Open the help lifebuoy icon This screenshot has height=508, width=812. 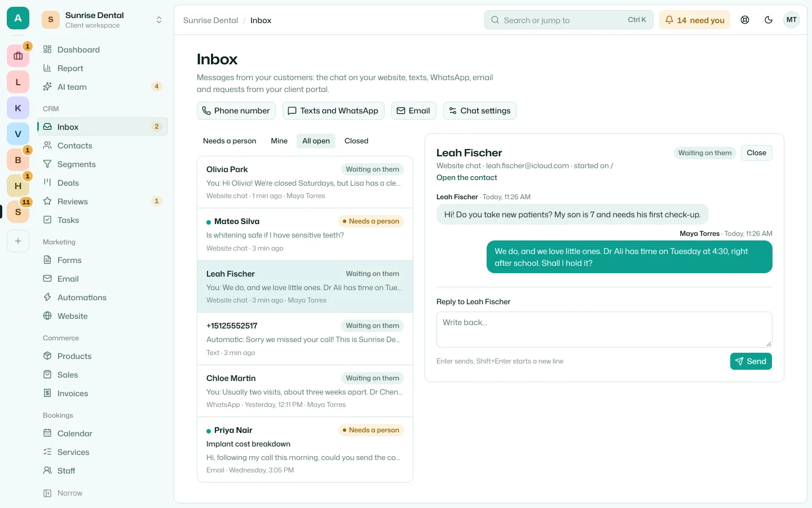pyautogui.click(x=745, y=20)
